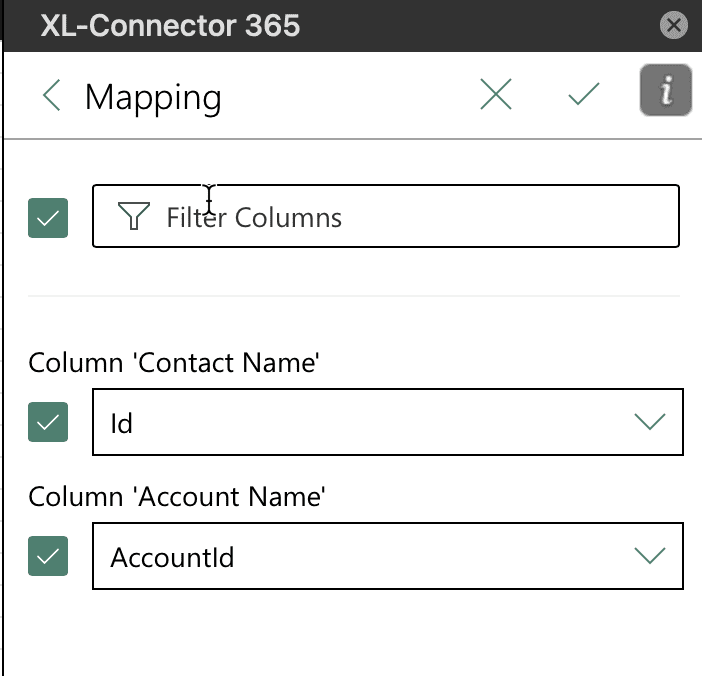This screenshot has height=676, width=702.
Task: Focus the Filter Columns search field
Action: pyautogui.click(x=386, y=216)
